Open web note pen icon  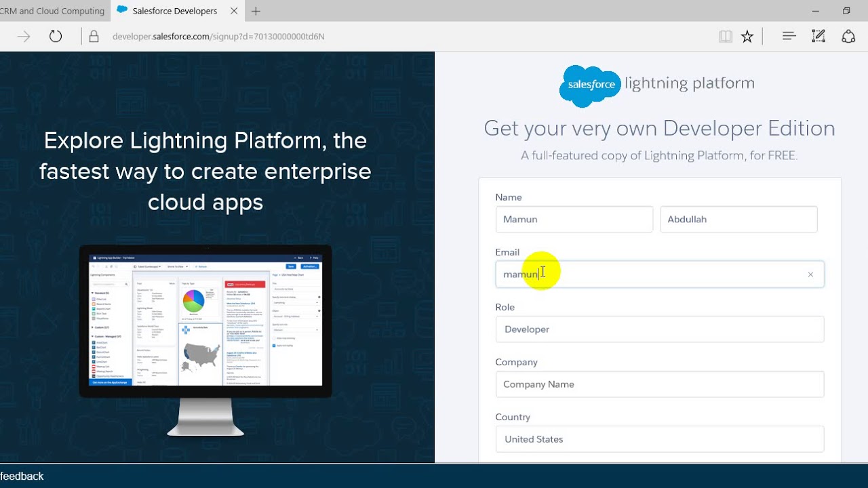click(818, 37)
